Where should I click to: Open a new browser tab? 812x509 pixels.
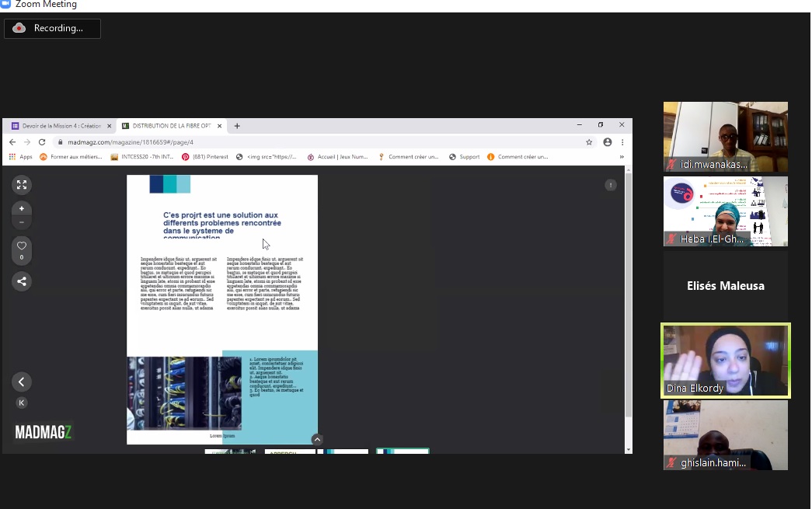[x=237, y=126]
